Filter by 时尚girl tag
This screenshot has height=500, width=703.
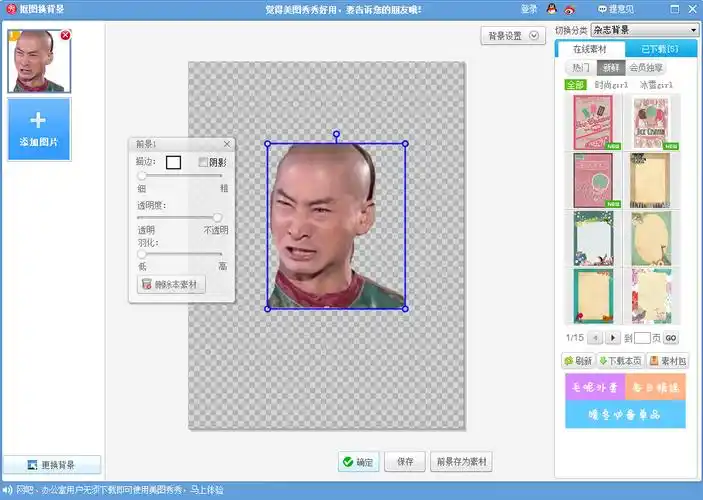[x=611, y=85]
